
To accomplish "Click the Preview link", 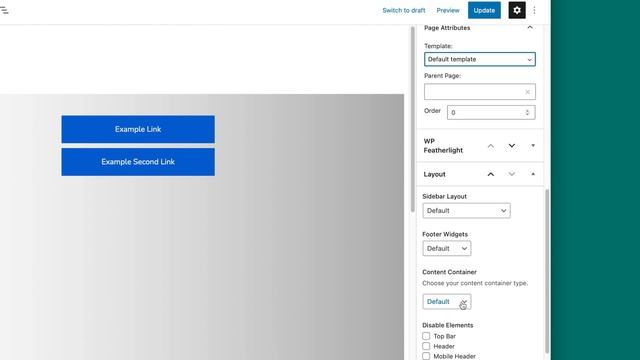I will point(448,11).
